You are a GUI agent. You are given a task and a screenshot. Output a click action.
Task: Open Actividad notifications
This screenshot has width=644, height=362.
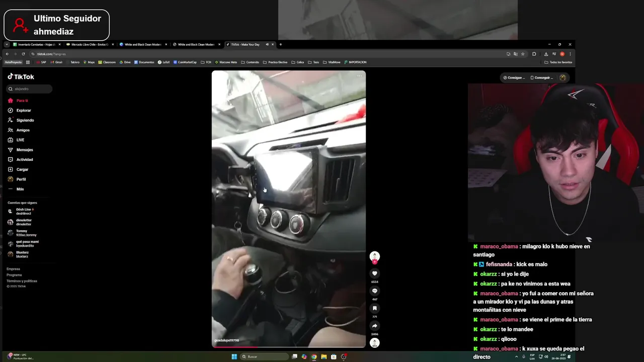point(21,159)
